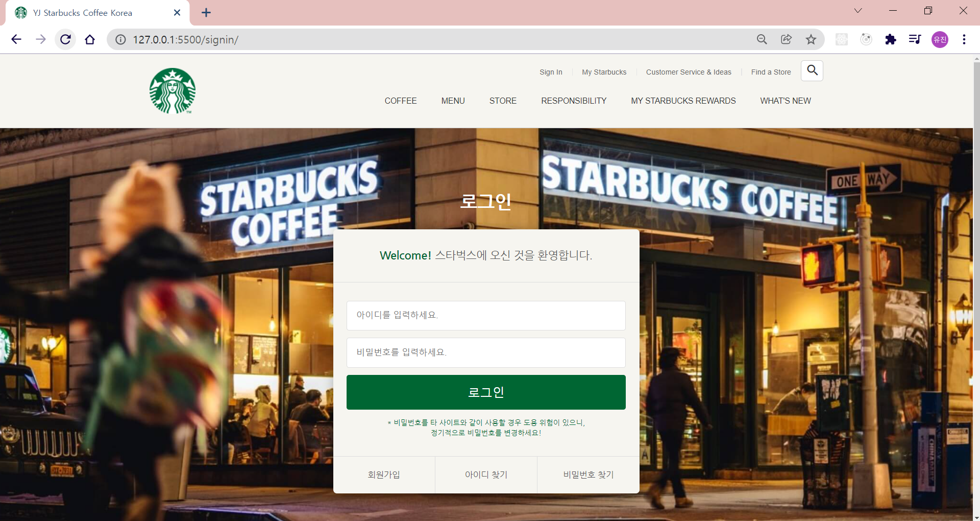This screenshot has width=980, height=521.
Task: Open the site search magnifier icon
Action: (812, 70)
